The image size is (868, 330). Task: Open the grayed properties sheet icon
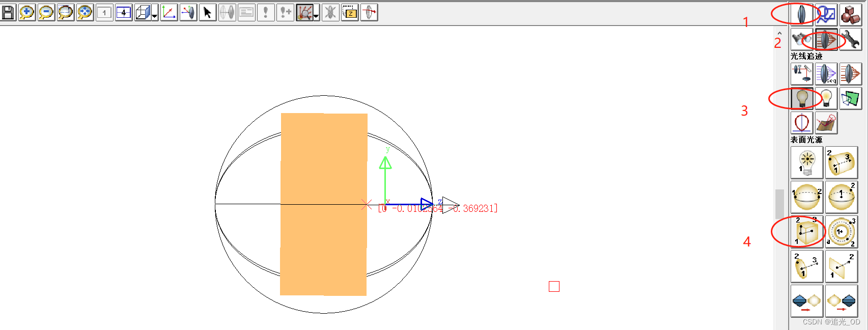pyautogui.click(x=246, y=12)
